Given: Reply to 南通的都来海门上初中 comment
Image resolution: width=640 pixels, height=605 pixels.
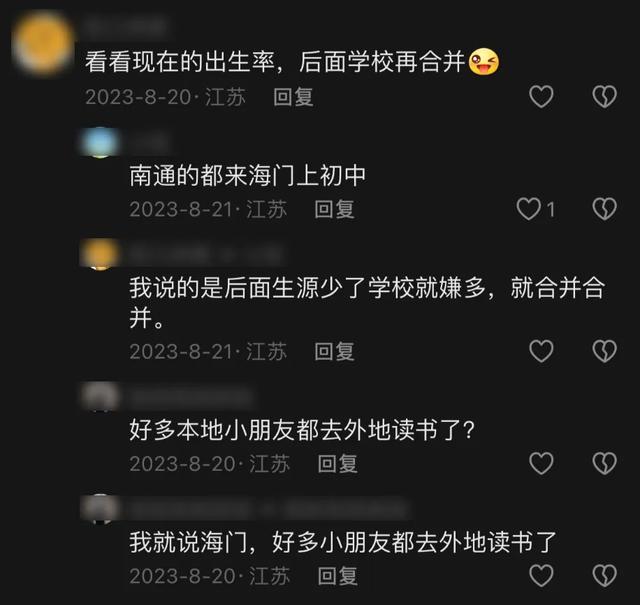Looking at the screenshot, I should point(334,209).
